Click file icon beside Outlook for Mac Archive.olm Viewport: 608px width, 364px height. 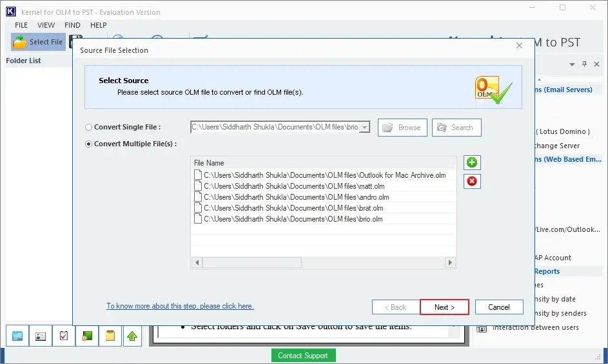point(198,175)
